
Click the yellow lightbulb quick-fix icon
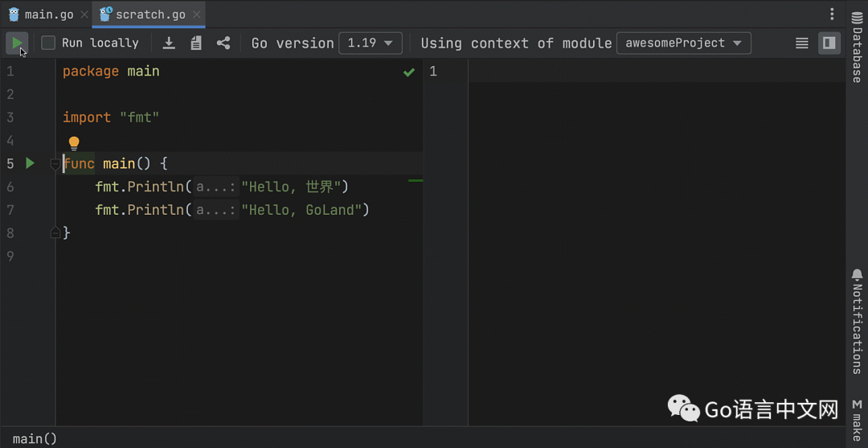point(74,143)
